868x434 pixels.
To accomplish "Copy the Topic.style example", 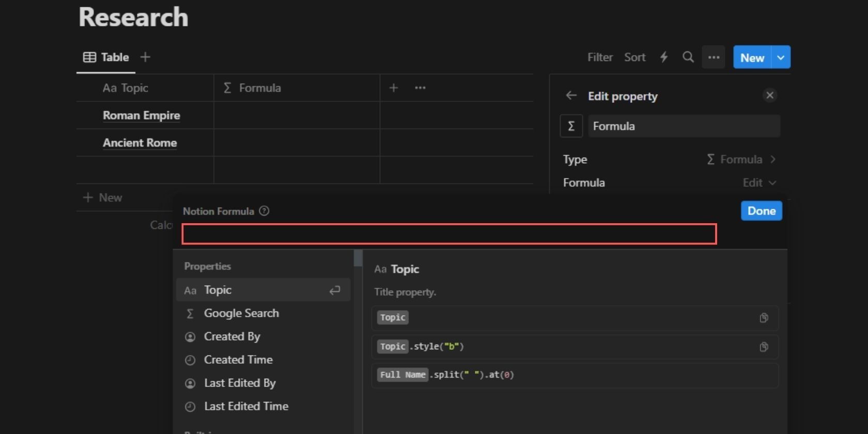I will coord(764,347).
